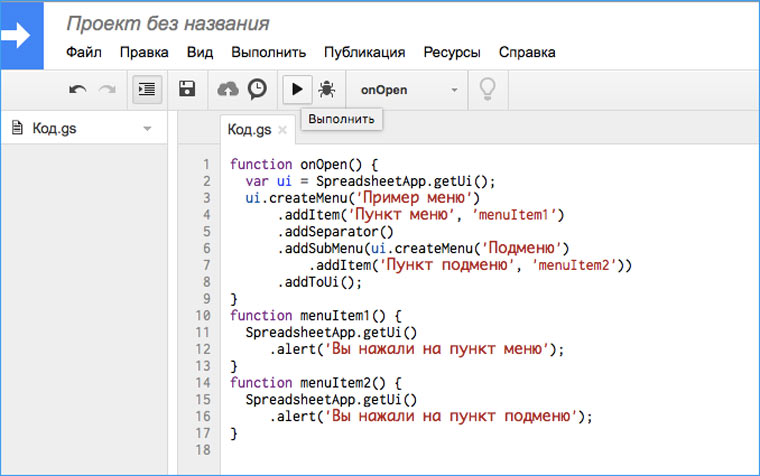Save the script with the floppy disk icon

coord(187,89)
